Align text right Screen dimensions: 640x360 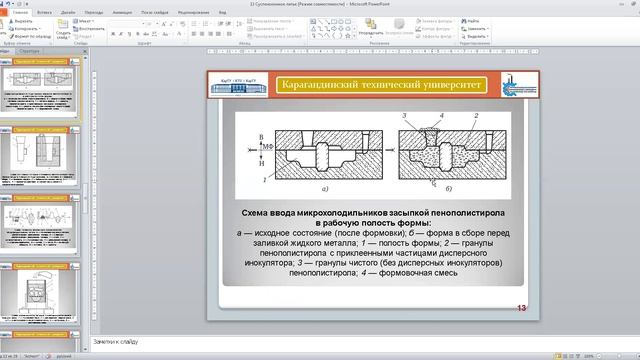pos(210,34)
